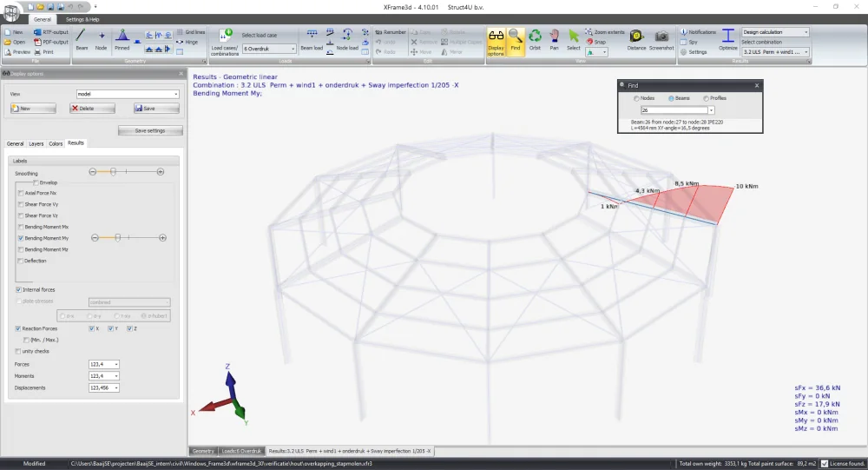Close the Find window
This screenshot has height=470, width=868.
point(757,85)
